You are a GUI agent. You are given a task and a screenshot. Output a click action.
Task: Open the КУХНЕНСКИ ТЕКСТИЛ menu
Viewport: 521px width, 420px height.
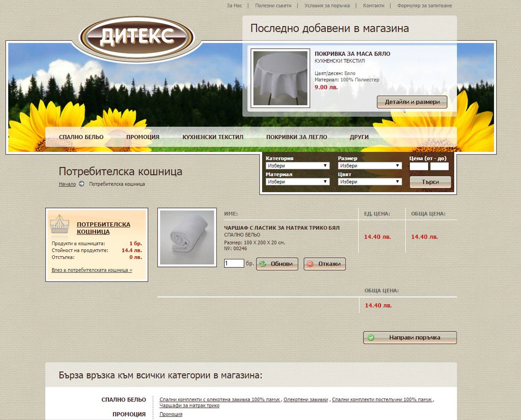pos(213,137)
